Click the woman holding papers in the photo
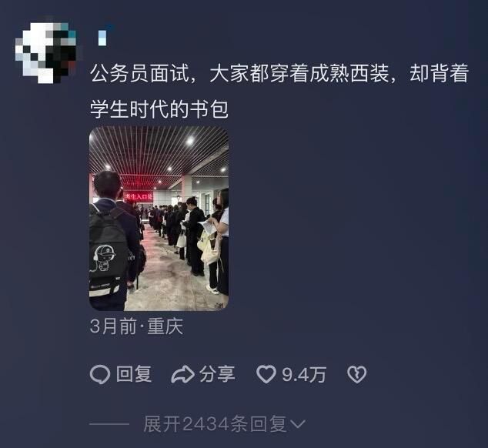The image size is (488, 448). pos(221,242)
